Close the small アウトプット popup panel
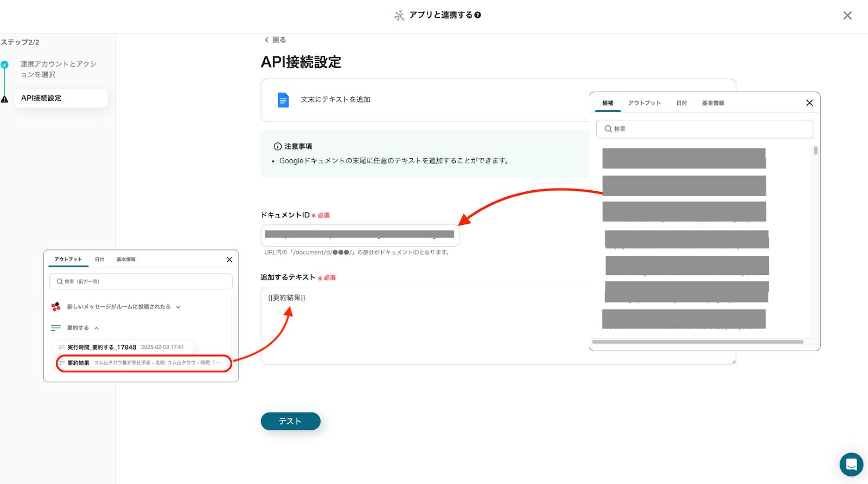Screen dimensions: 868x484 coord(229,260)
